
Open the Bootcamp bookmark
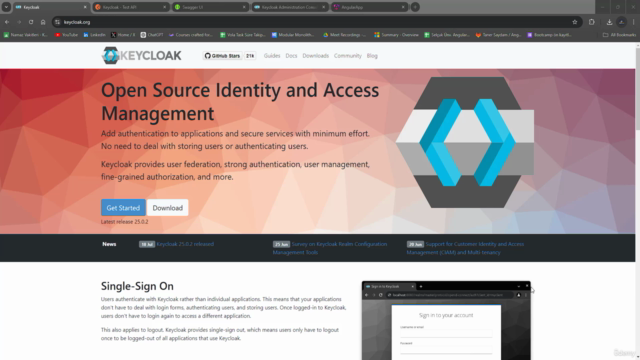(549, 35)
